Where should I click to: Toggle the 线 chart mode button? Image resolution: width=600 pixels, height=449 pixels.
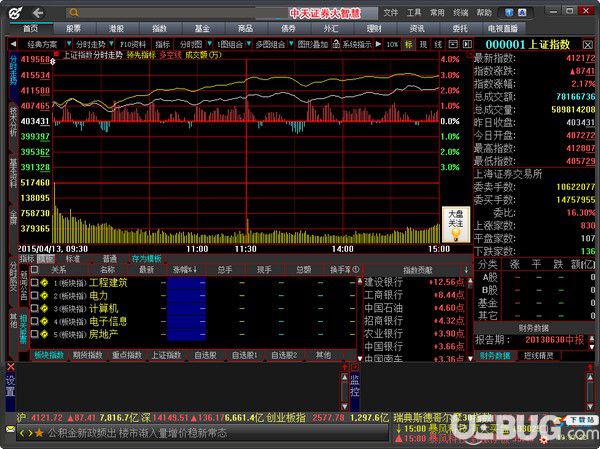coord(438,44)
